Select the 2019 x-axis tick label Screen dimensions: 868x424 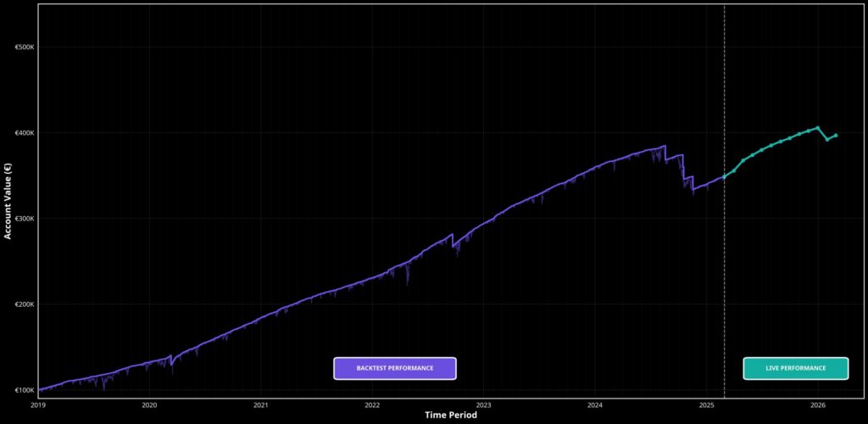38,405
